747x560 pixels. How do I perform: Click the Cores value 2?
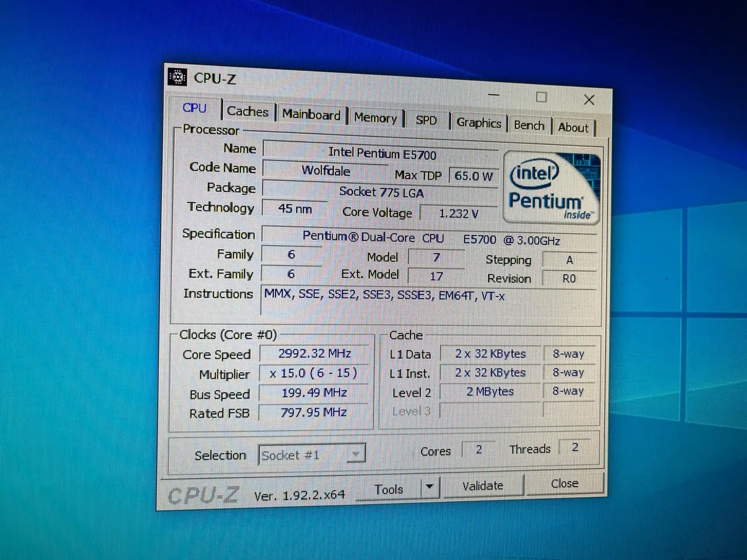point(479,449)
